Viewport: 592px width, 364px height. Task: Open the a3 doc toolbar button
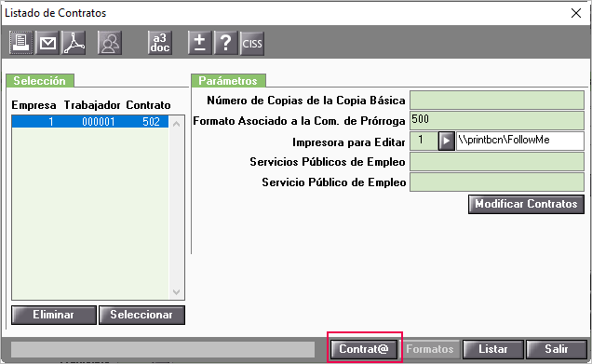pyautogui.click(x=160, y=43)
